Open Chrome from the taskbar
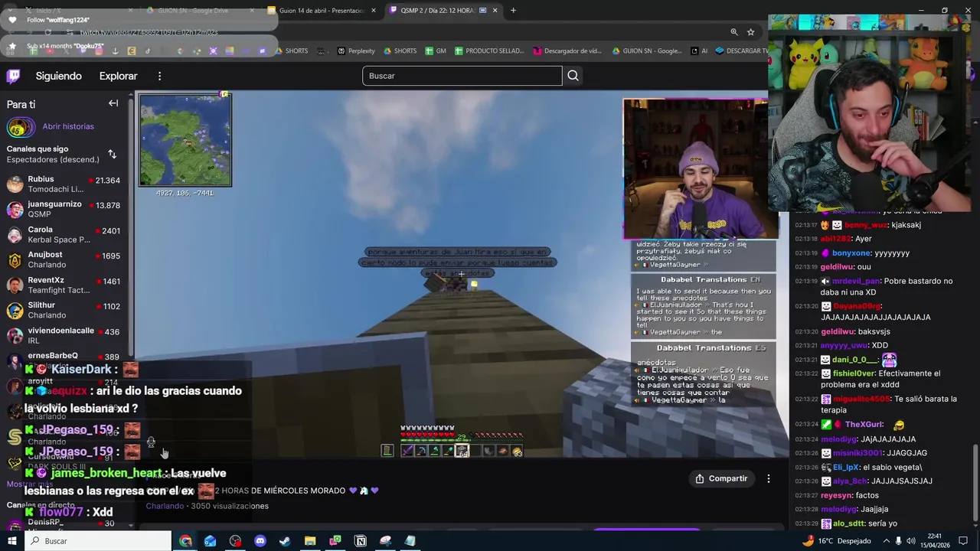The image size is (980, 551). click(186, 541)
